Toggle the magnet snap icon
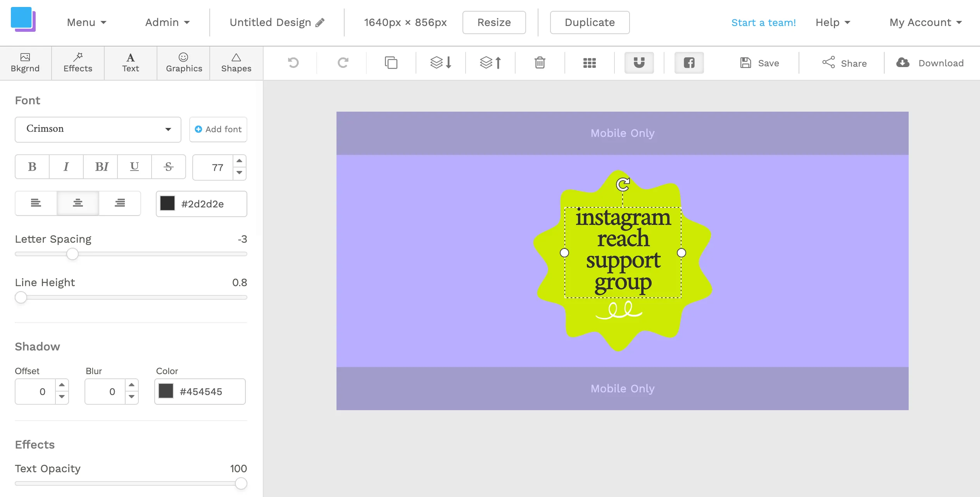This screenshot has width=980, height=497. coord(639,62)
